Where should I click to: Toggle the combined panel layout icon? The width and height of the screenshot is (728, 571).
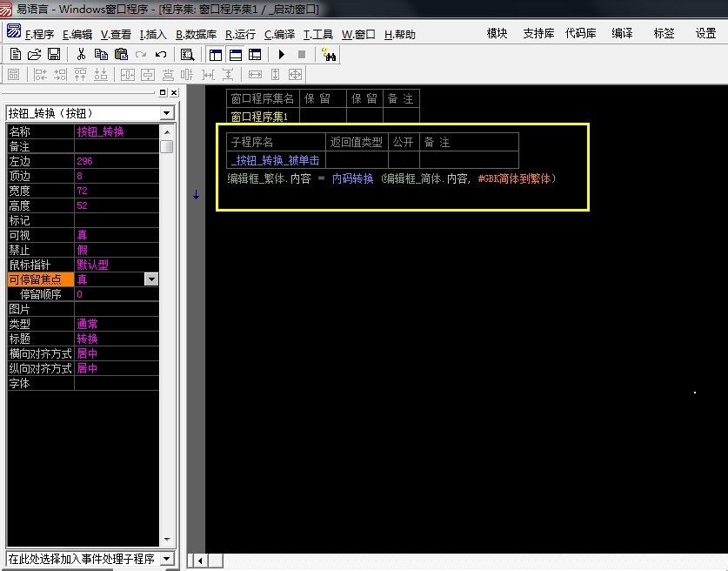click(255, 55)
